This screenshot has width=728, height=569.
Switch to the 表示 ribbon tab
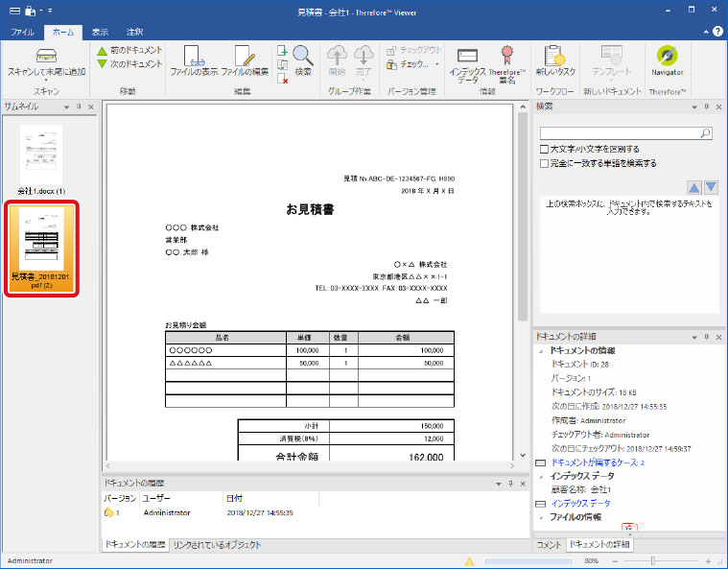100,32
